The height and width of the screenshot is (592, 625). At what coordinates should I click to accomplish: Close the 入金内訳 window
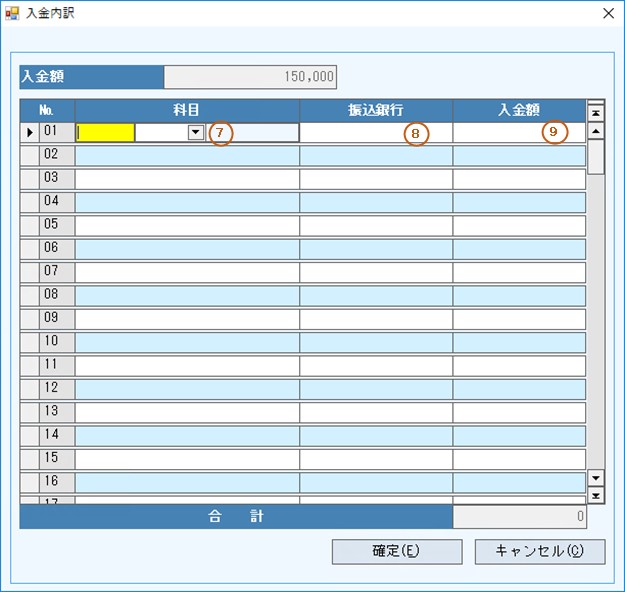pyautogui.click(x=607, y=14)
